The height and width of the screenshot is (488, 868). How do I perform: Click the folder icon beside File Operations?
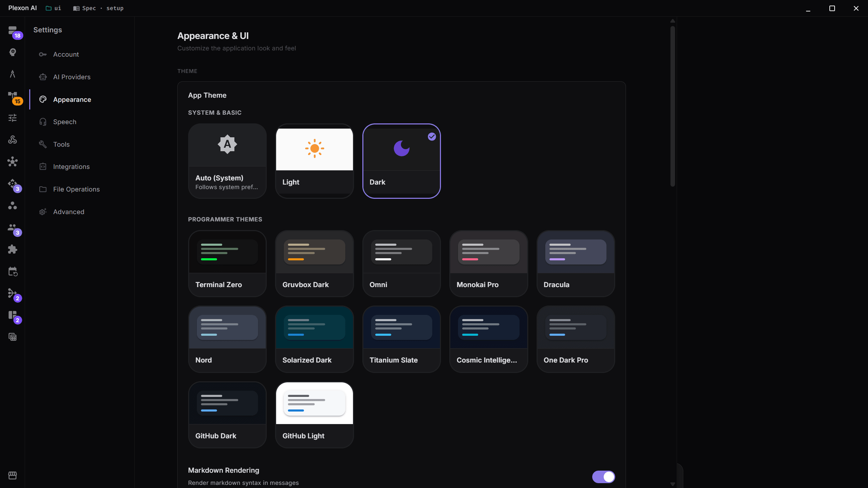[x=43, y=189]
